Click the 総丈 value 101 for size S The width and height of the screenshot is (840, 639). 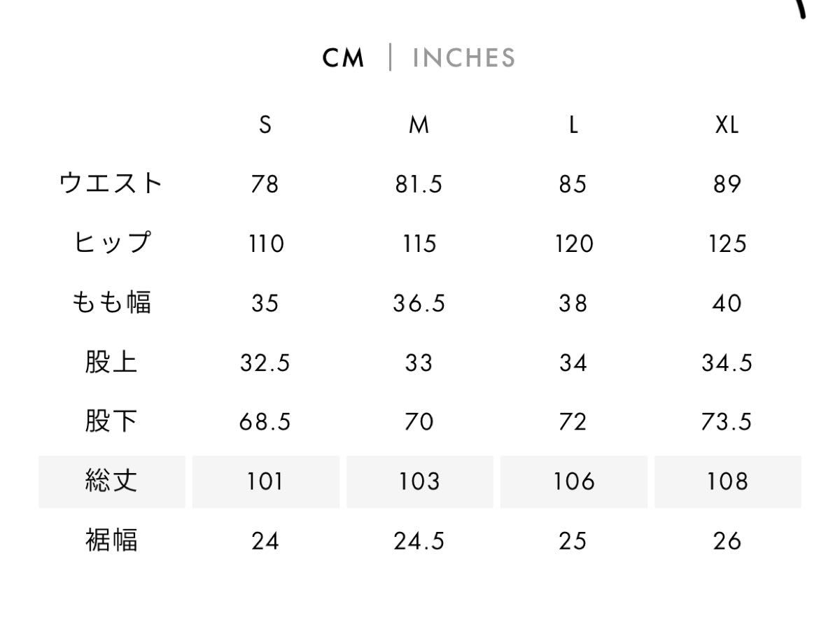click(x=266, y=482)
